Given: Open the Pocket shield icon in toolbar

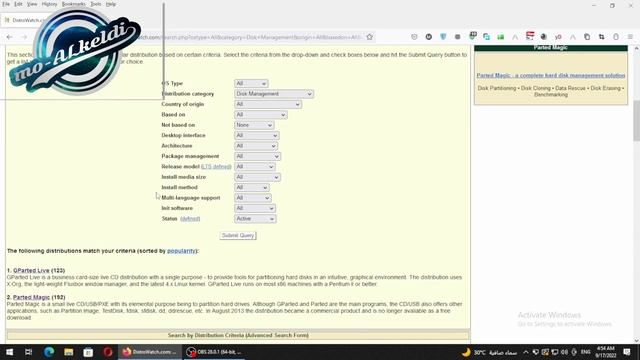Looking at the screenshot, I should pos(414,37).
